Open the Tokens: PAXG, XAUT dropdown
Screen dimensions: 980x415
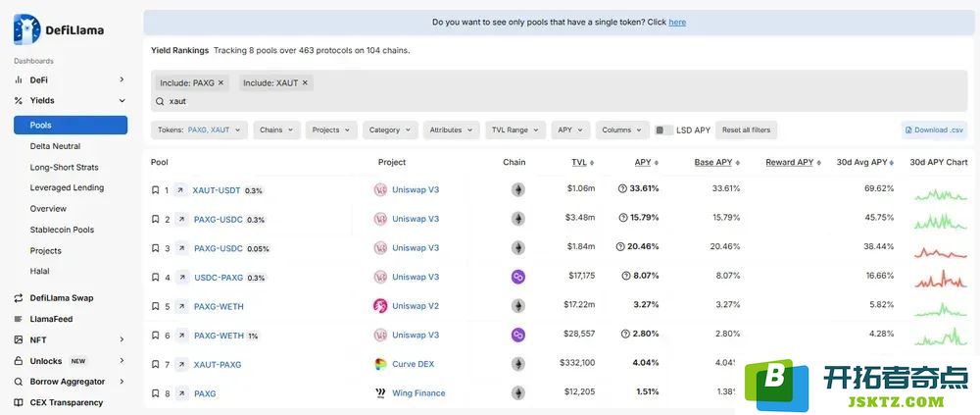(x=199, y=130)
